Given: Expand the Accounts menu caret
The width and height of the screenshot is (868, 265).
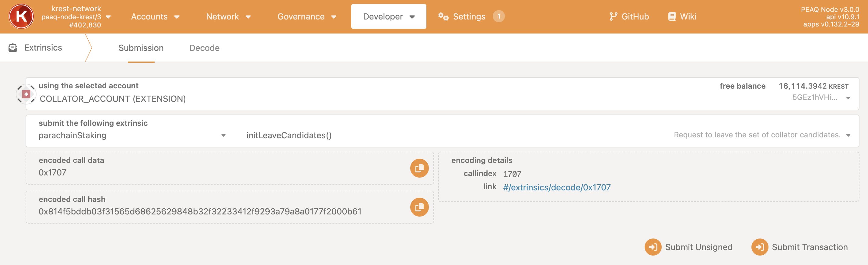Looking at the screenshot, I should [x=177, y=17].
